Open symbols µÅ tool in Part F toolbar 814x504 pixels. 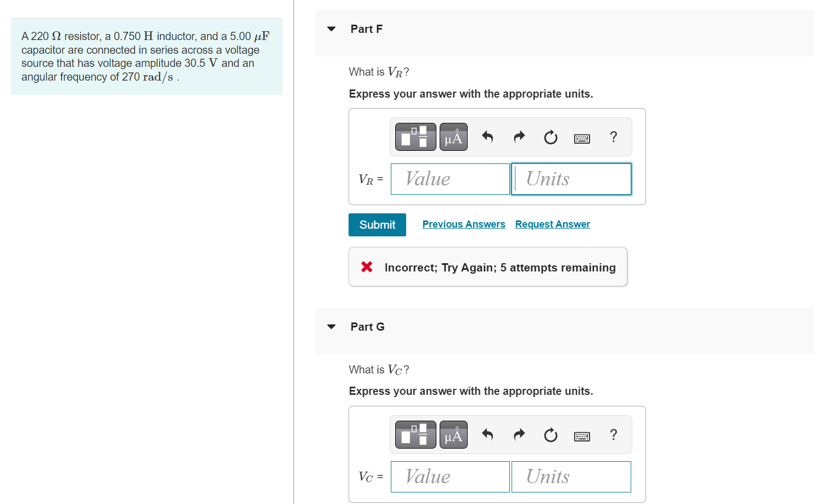453,137
